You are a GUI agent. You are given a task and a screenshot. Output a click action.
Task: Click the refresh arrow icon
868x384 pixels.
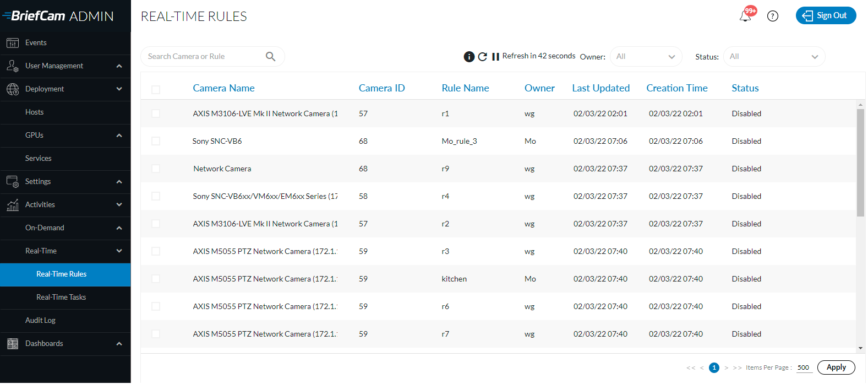click(483, 57)
